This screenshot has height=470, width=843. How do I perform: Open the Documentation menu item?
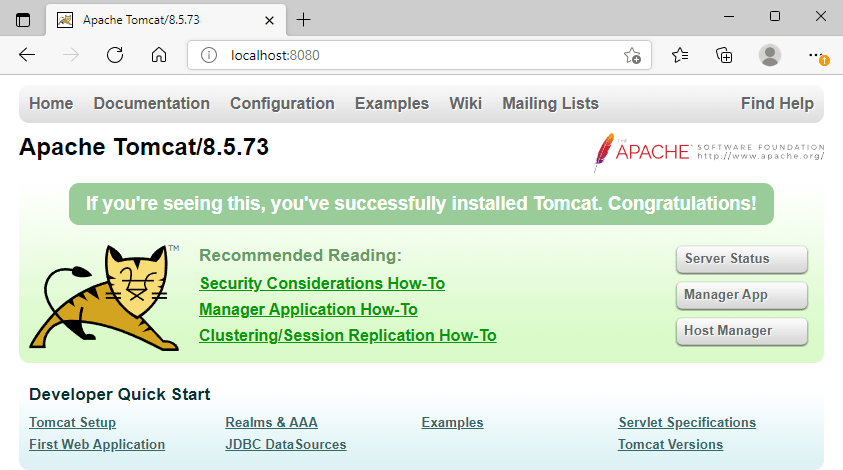click(x=151, y=103)
